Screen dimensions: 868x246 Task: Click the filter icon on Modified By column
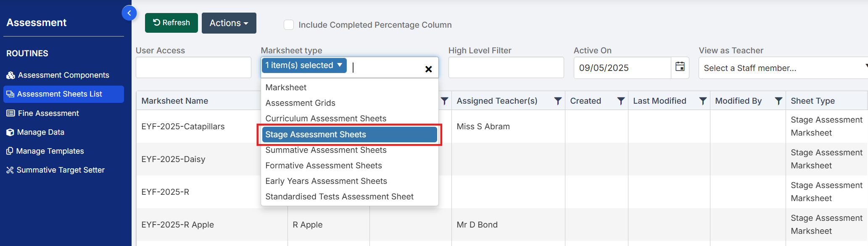778,101
